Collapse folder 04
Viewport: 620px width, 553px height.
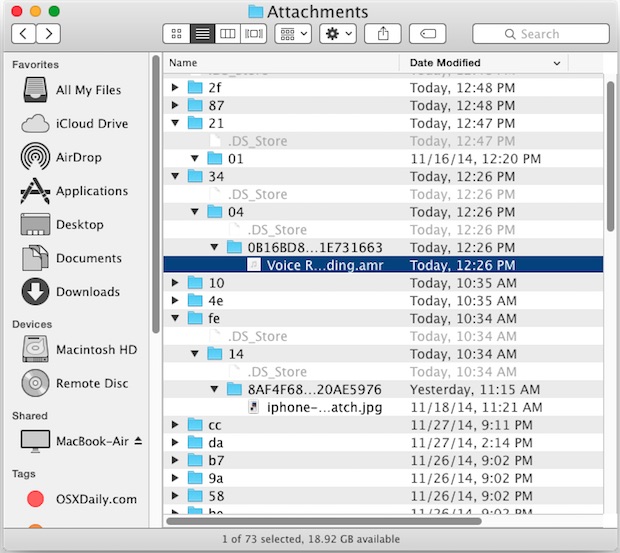[195, 212]
